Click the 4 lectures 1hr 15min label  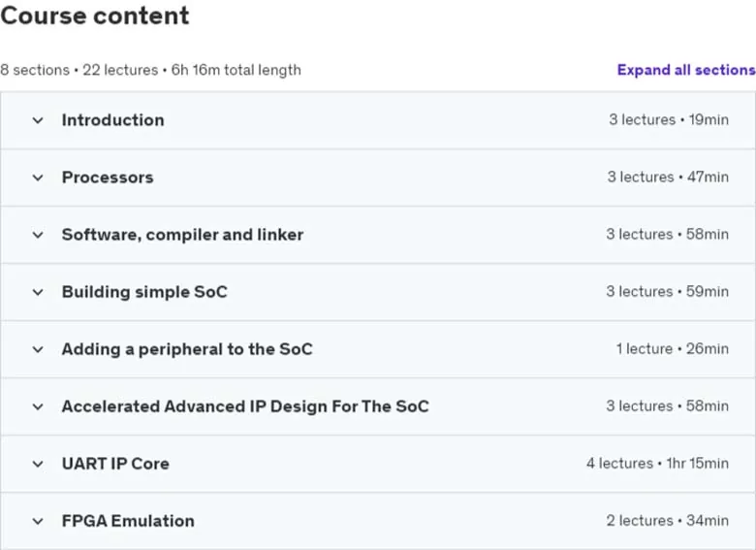tap(657, 464)
